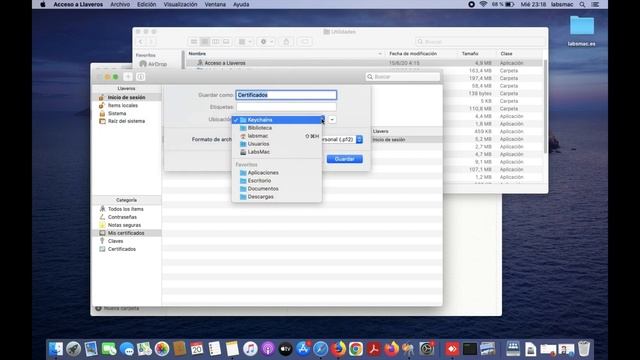
Task: Click the Finder edit tags button
Action: [x=304, y=42]
